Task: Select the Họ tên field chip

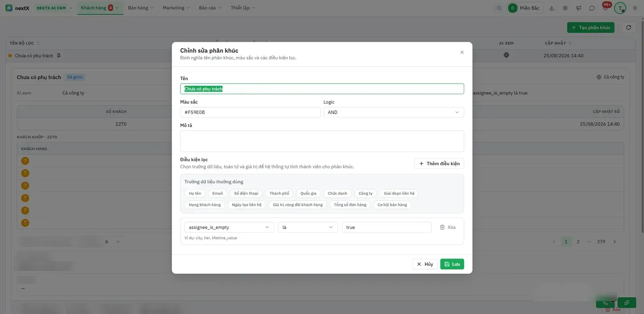Action: (x=195, y=193)
